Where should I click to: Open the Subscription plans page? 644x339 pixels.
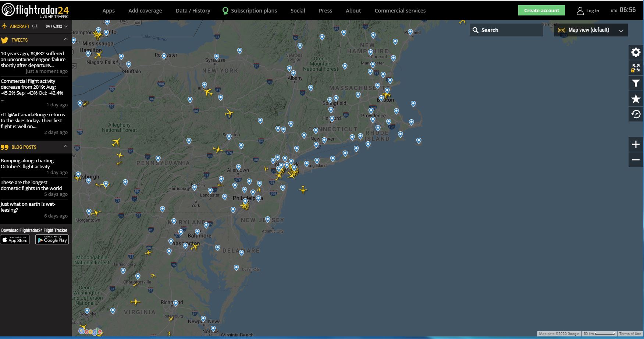tap(254, 11)
